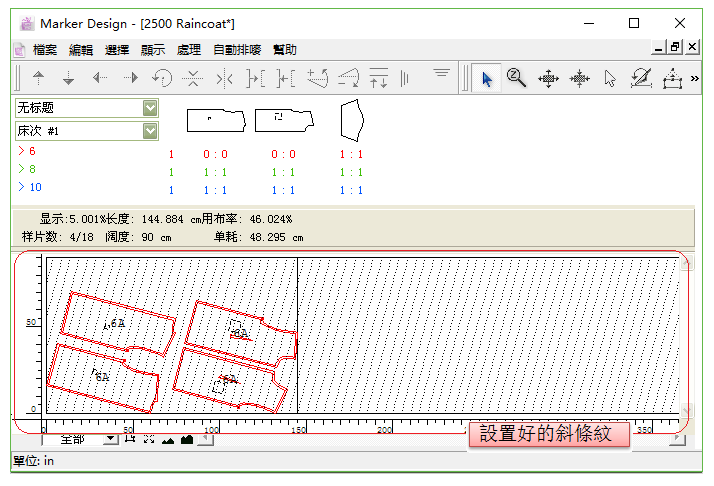
Task: Click the pencil measure tool icon
Action: [x=641, y=78]
